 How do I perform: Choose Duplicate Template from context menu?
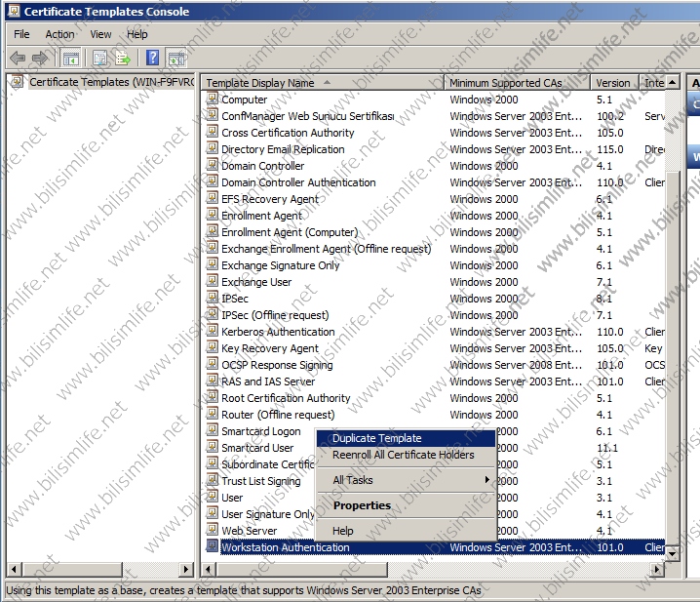coord(406,438)
